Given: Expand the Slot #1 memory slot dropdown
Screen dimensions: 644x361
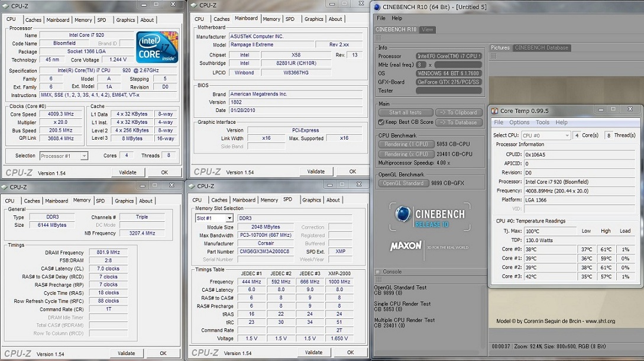Looking at the screenshot, I should 213,218.
